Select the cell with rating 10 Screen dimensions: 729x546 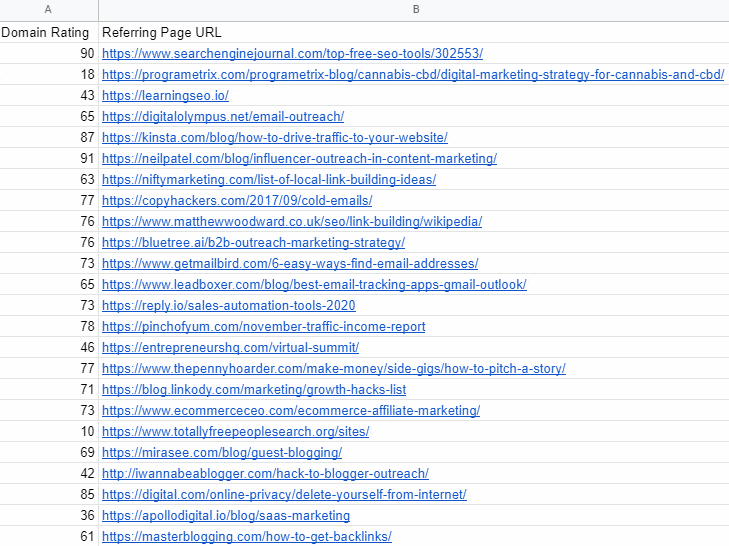[49, 431]
